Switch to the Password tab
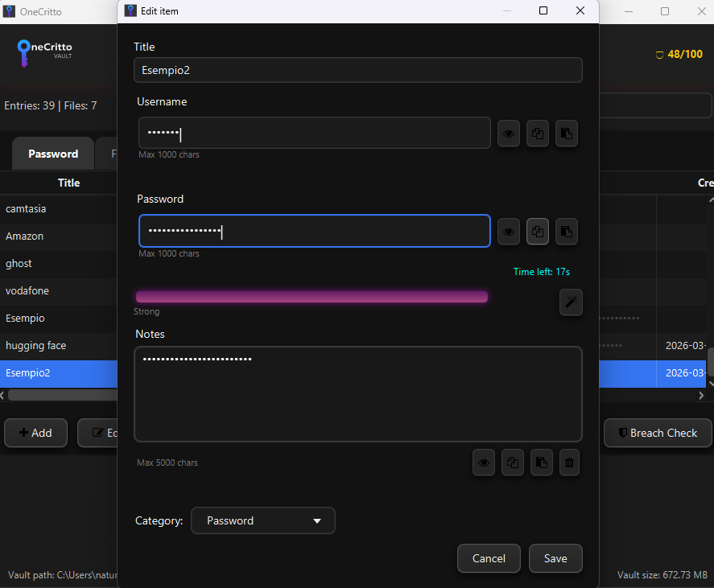 52,153
